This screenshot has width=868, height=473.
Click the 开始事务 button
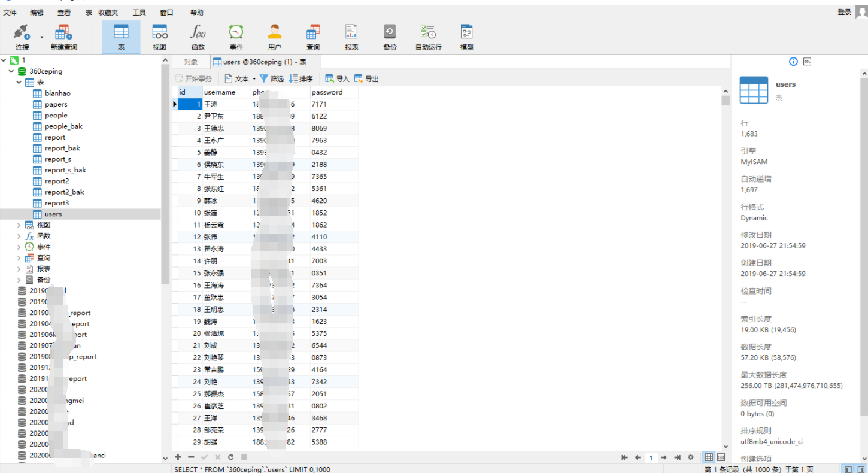(x=193, y=78)
